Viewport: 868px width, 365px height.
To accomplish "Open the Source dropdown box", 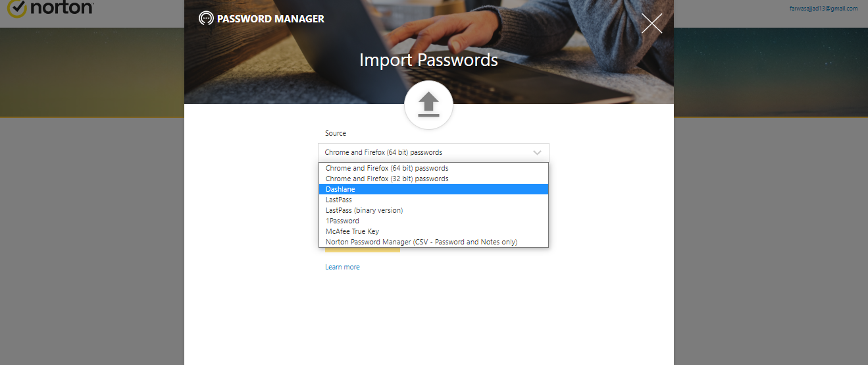I will pyautogui.click(x=434, y=152).
